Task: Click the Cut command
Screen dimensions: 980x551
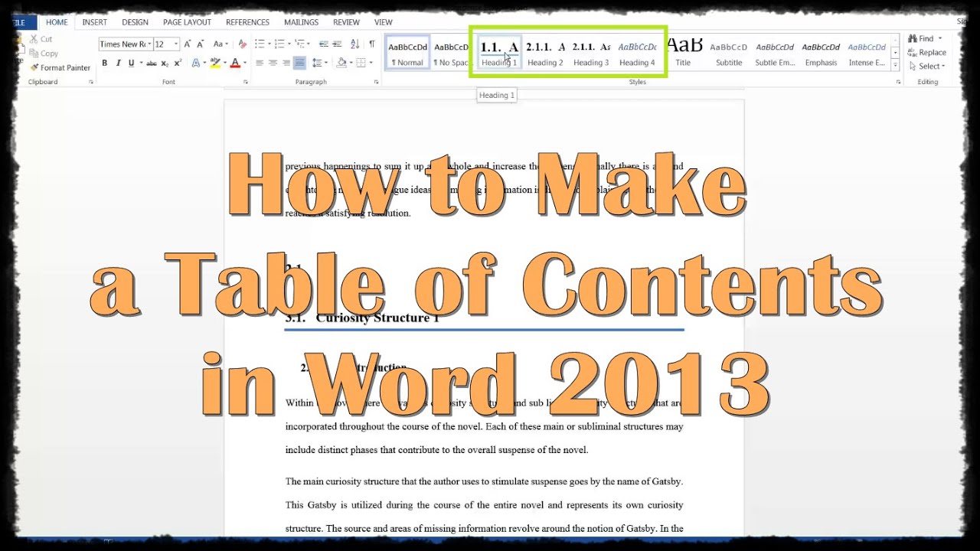Action: 41,39
